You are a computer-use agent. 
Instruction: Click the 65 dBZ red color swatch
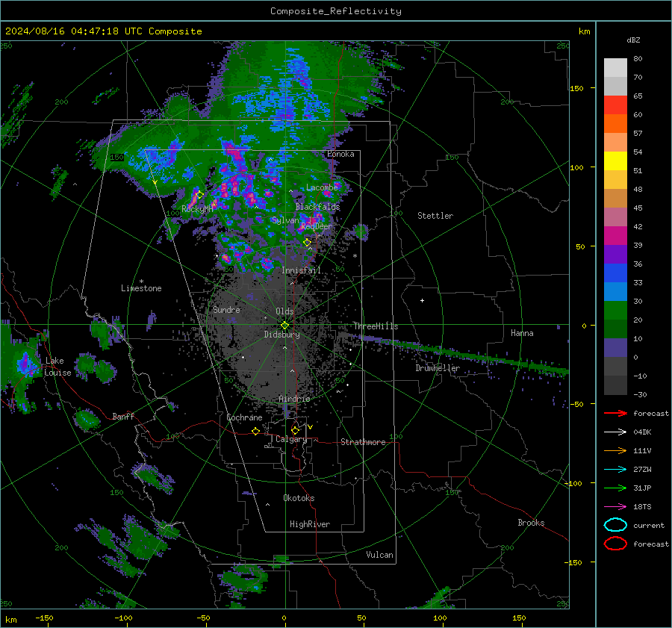[615, 105]
